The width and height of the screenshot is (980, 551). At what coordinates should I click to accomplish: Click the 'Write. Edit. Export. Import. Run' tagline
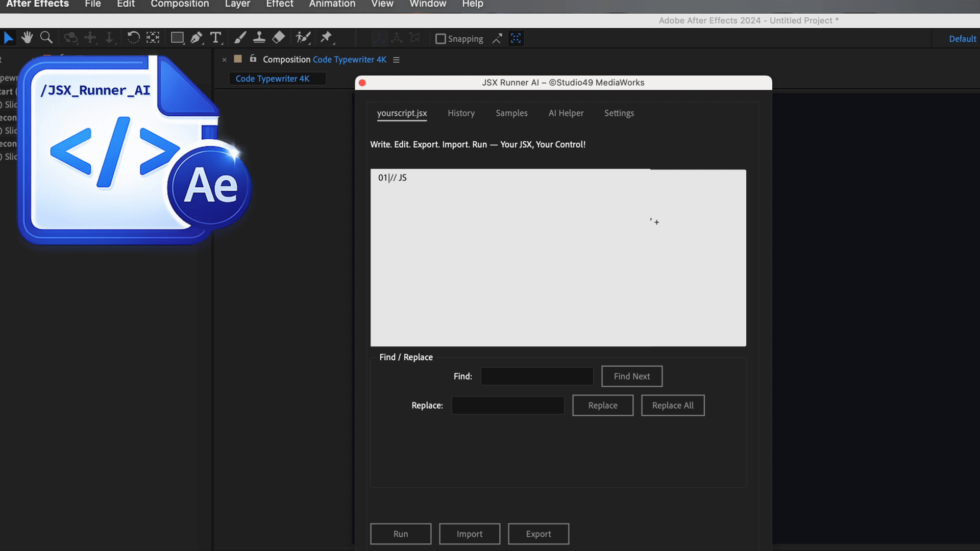(478, 144)
